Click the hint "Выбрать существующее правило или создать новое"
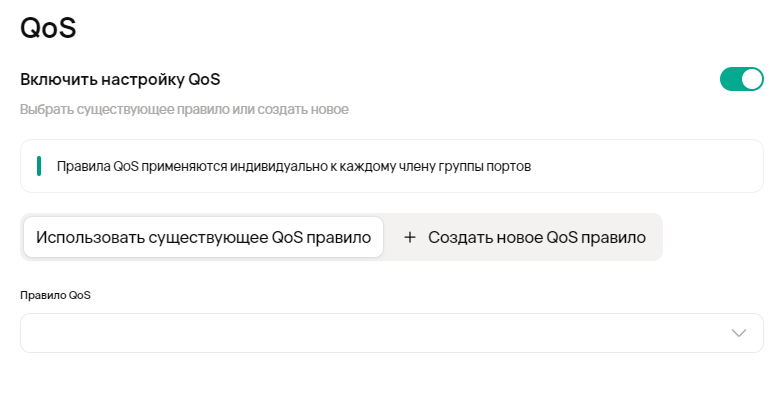Screen dimensions: 784x410 click(184, 108)
